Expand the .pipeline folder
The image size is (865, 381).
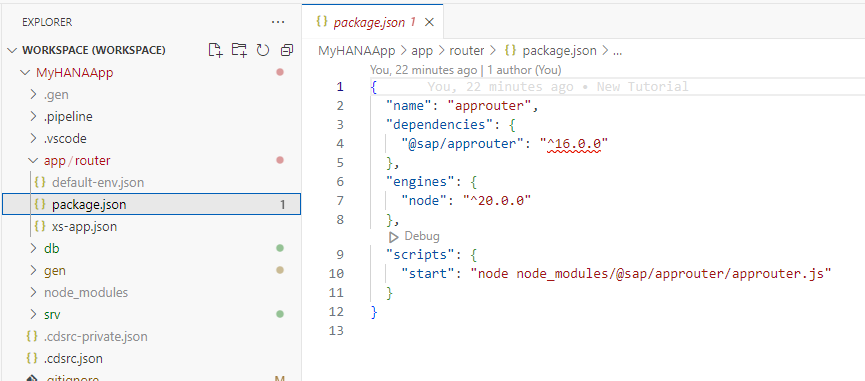(x=33, y=116)
